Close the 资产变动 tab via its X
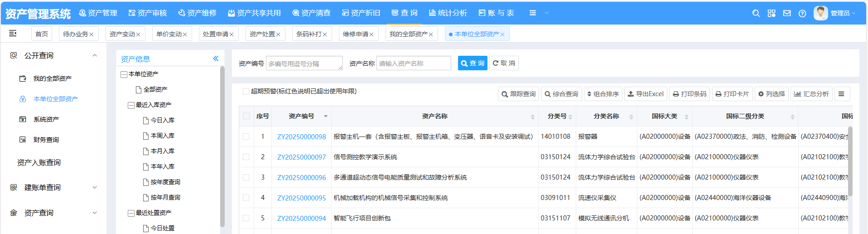 point(138,34)
